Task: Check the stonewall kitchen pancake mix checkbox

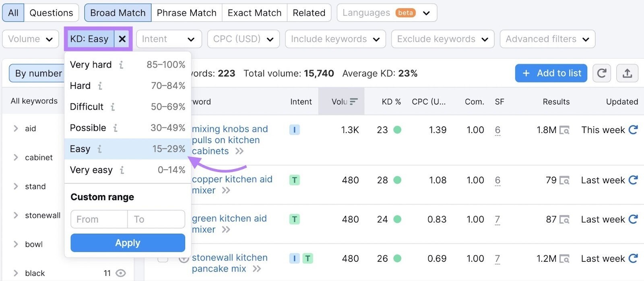Action: point(163,258)
